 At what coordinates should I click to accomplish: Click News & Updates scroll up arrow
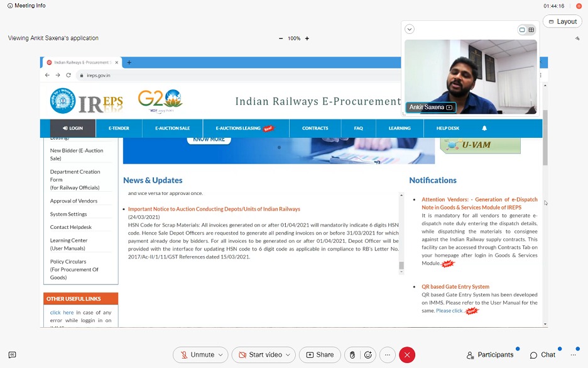tap(401, 195)
